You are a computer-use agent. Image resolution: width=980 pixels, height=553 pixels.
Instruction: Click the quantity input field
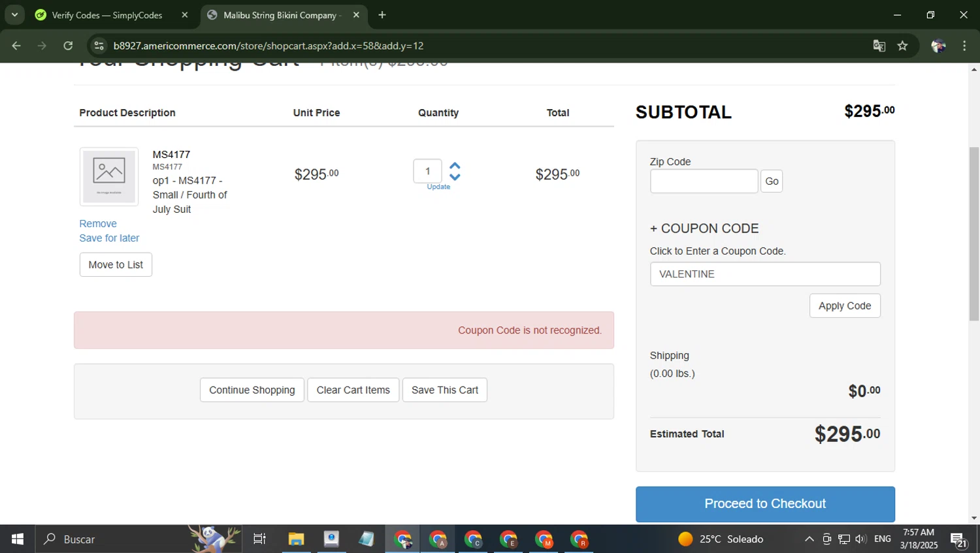427,171
